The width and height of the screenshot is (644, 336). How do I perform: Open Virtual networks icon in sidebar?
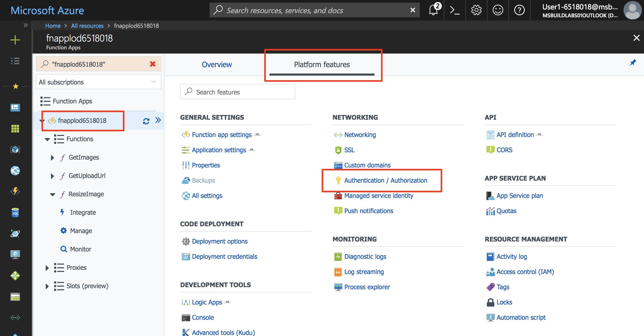pyautogui.click(x=15, y=318)
